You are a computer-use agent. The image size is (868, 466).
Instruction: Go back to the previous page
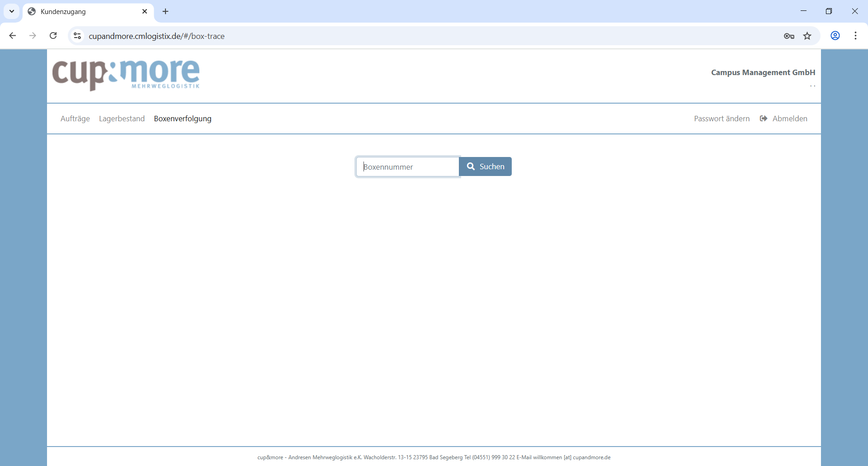pos(13,36)
